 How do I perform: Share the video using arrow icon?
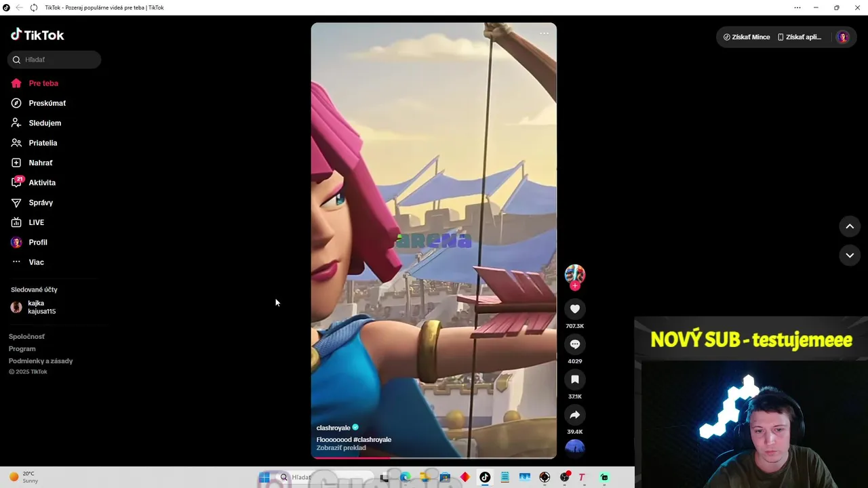(575, 415)
